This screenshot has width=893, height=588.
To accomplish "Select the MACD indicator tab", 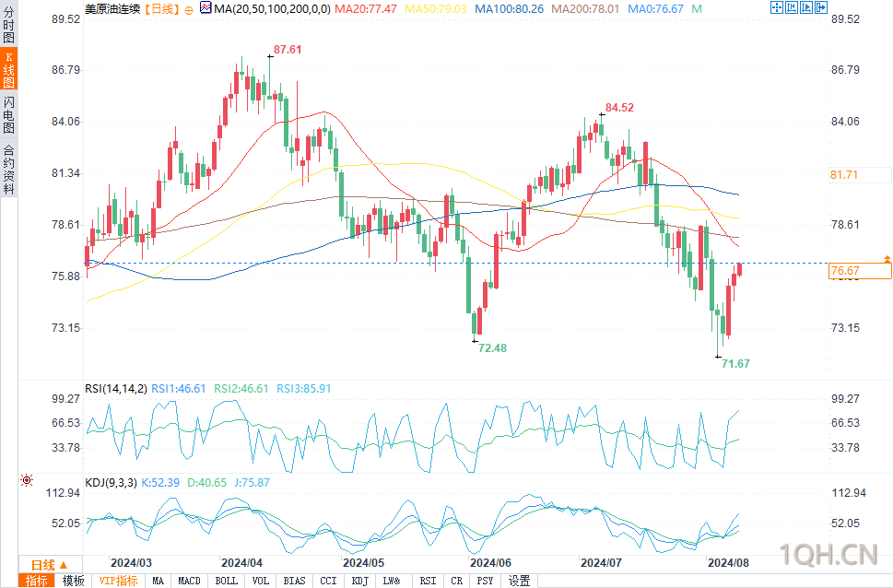I will (189, 581).
